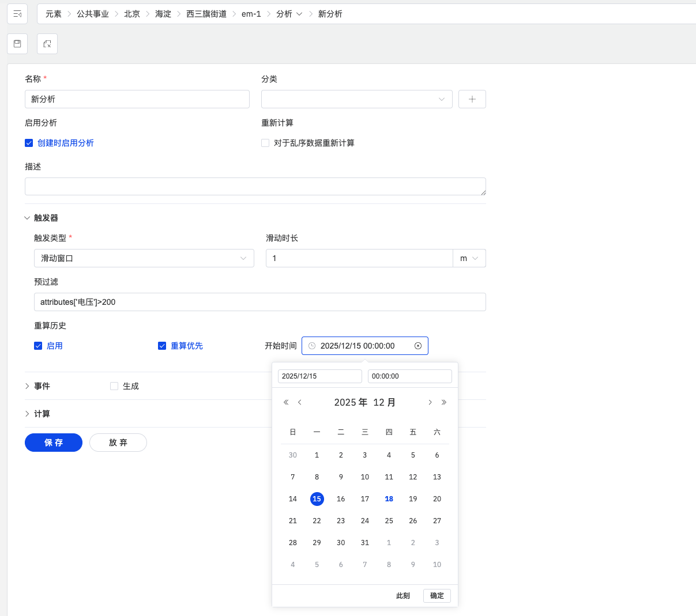The width and height of the screenshot is (696, 616).
Task: Click the save icon in toolbar
Action: [17, 44]
